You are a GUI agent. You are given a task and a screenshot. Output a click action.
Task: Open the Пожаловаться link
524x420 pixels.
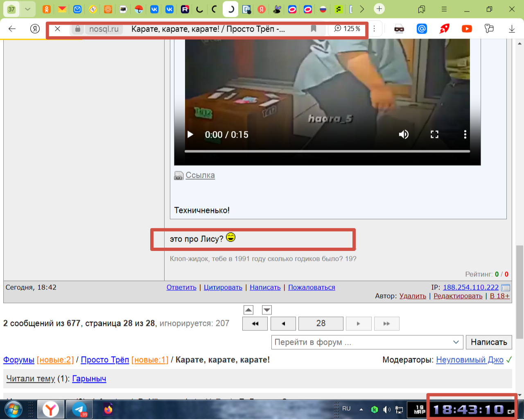point(311,287)
